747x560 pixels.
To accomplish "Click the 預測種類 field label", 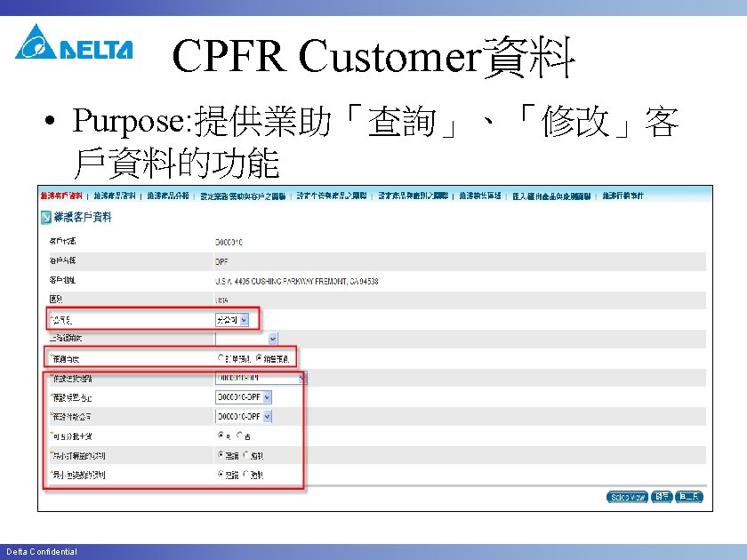I will (66, 359).
